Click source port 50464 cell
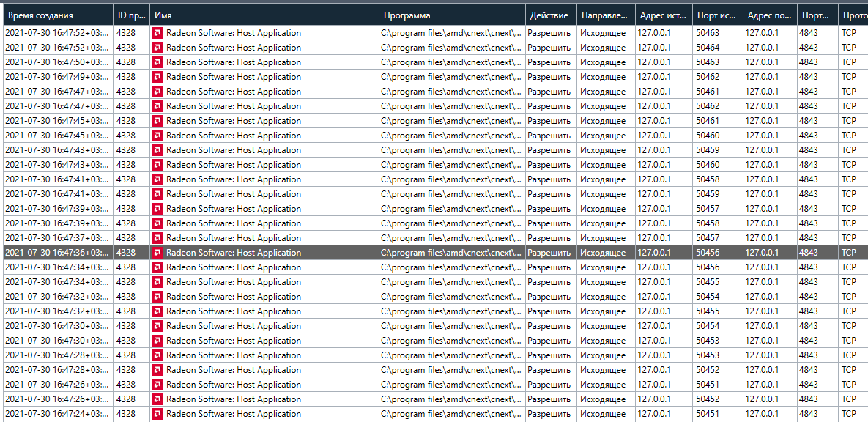 718,48
